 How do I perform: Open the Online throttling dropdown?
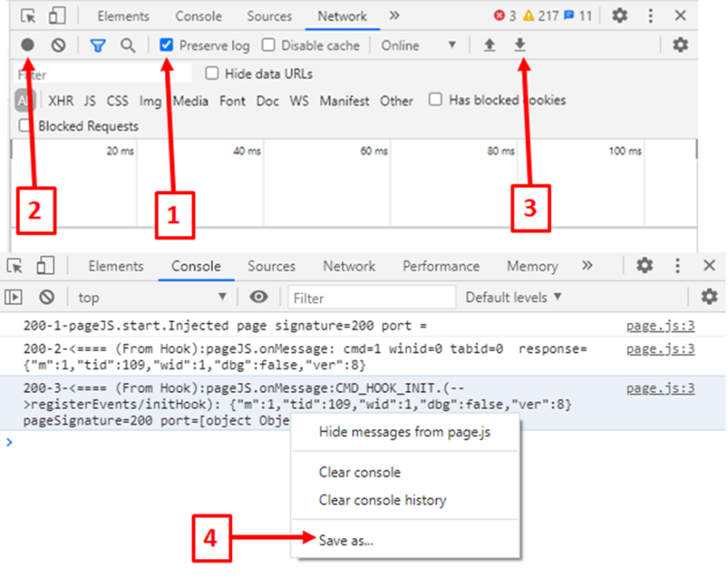(x=418, y=45)
